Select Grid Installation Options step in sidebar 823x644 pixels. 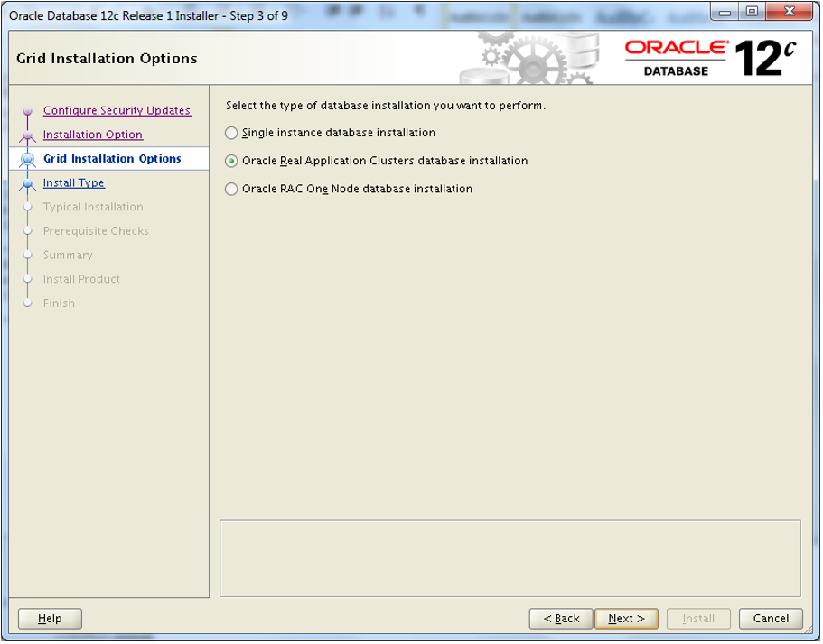pos(112,159)
